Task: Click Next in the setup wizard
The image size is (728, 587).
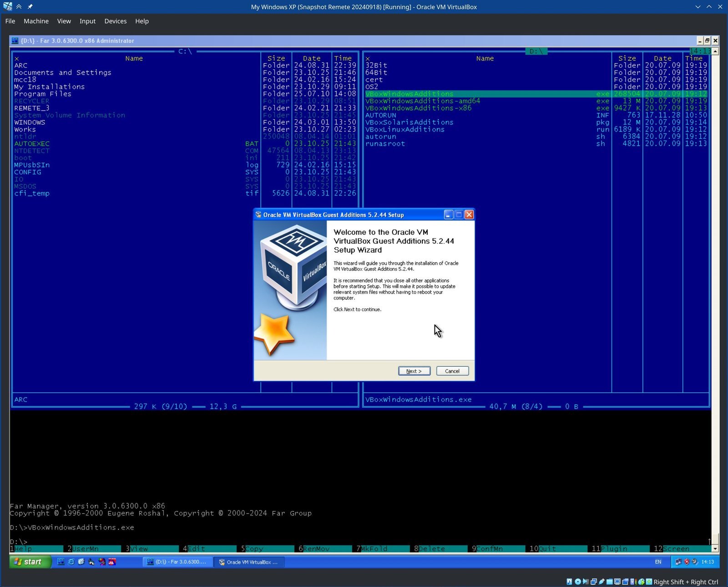Action: click(x=414, y=371)
